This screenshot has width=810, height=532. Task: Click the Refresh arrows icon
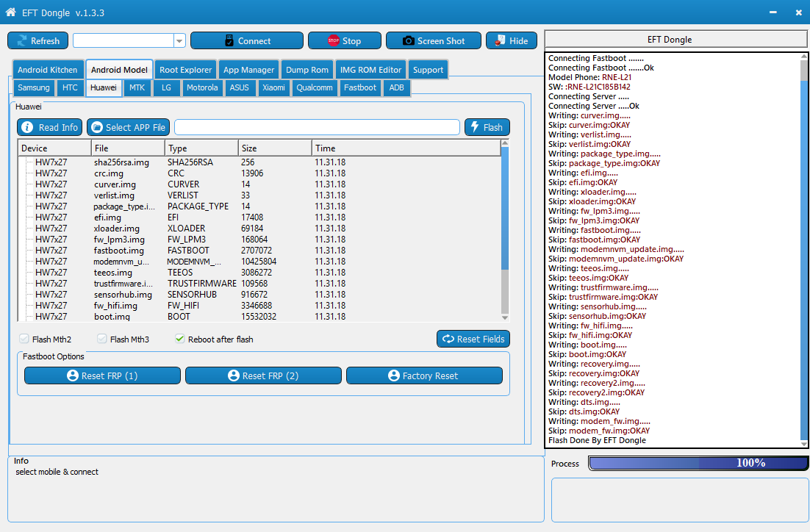click(22, 41)
